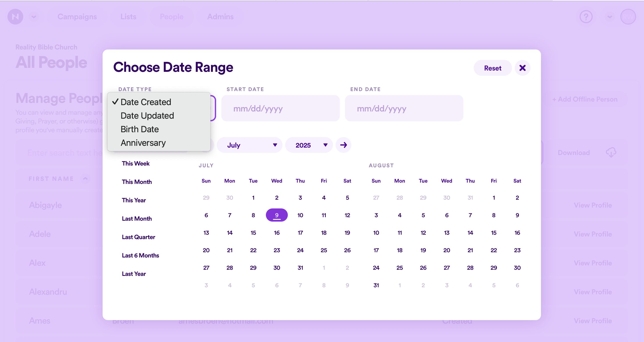
Task: Open the 2025 year dropdown
Action: tap(309, 145)
